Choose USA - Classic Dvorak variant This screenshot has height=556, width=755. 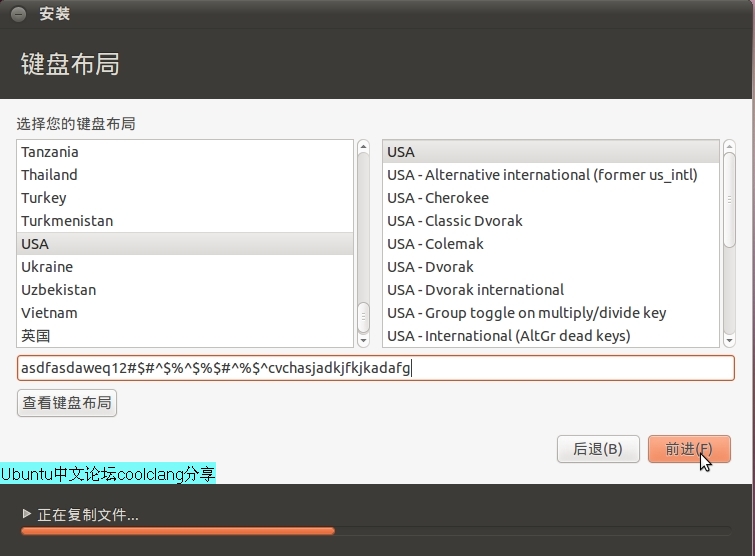click(551, 221)
